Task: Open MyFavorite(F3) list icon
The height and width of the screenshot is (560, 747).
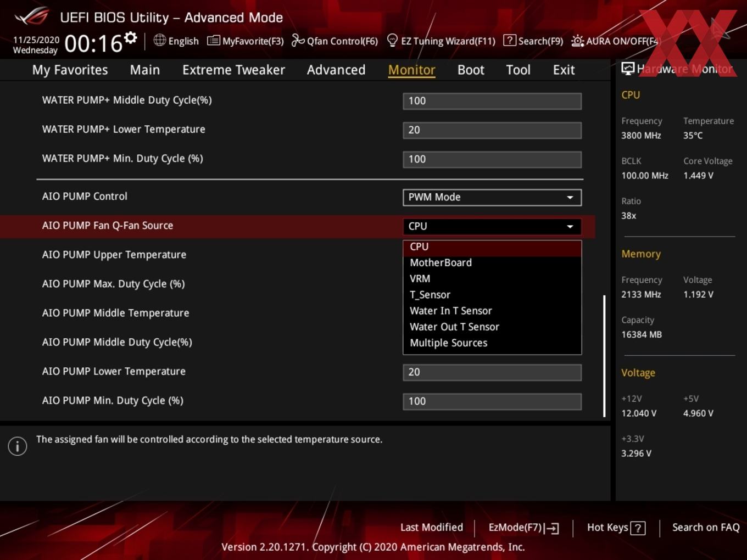Action: point(213,41)
